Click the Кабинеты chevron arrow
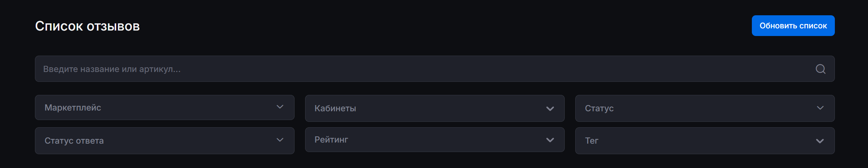The height and width of the screenshot is (168, 868). [x=550, y=108]
